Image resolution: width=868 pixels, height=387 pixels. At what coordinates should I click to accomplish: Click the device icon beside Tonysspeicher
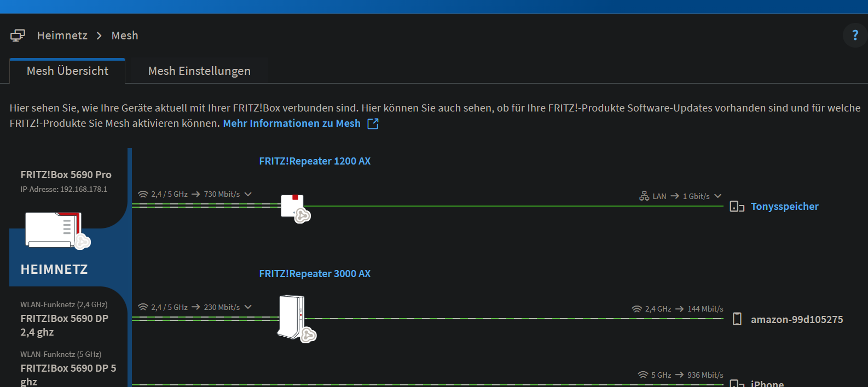click(x=737, y=207)
